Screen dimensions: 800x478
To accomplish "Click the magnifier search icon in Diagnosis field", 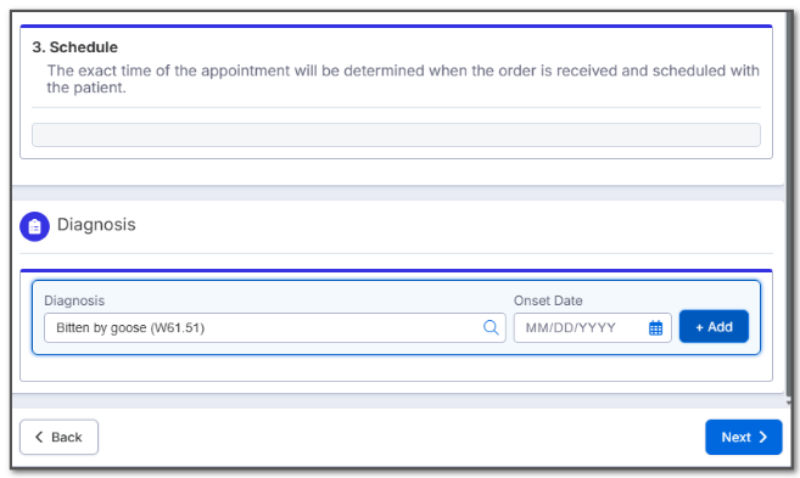I will (490, 328).
